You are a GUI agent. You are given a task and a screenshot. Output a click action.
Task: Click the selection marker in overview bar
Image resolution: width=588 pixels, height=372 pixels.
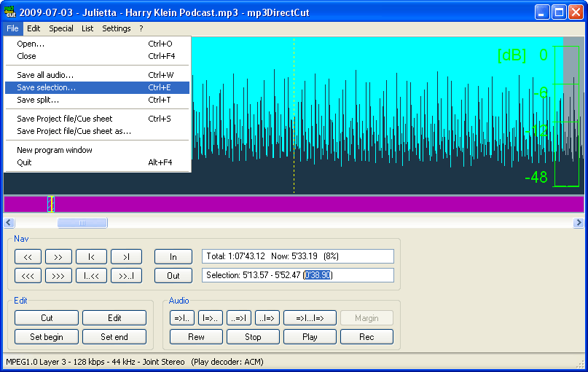51,204
